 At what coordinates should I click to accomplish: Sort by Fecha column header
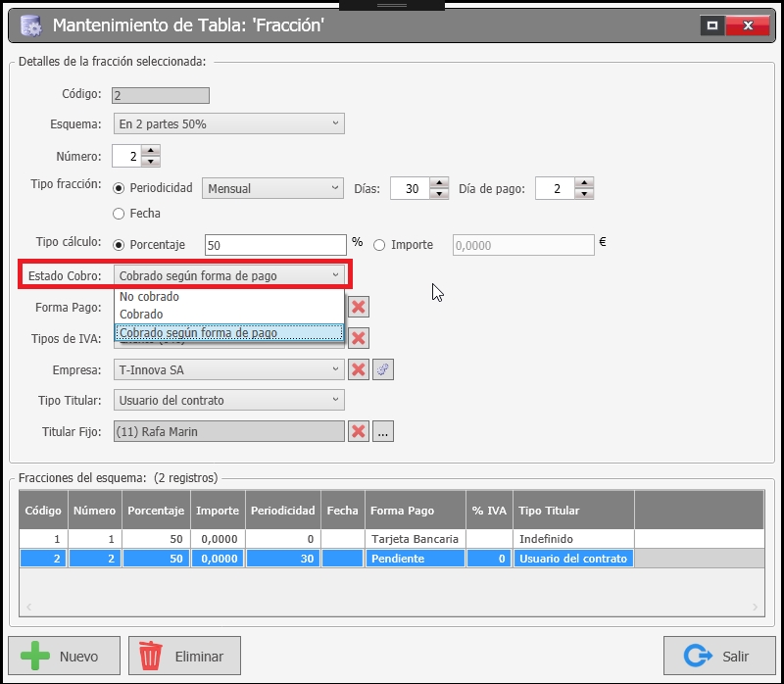(342, 510)
